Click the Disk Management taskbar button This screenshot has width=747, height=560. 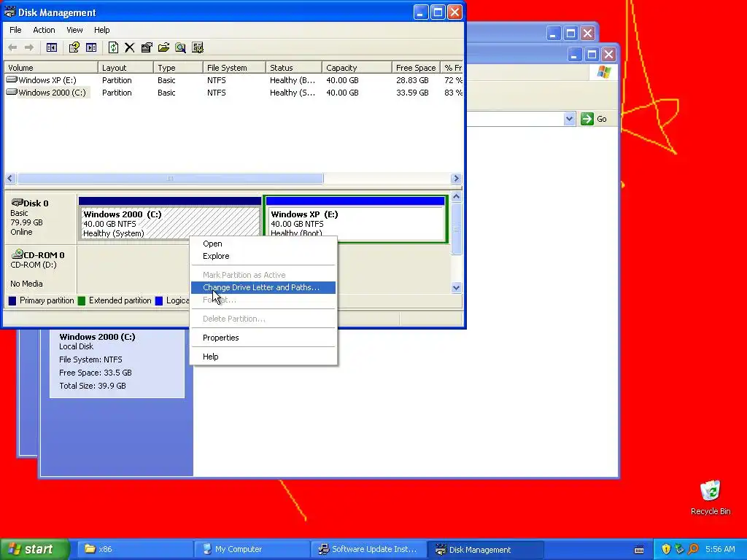[x=487, y=550]
